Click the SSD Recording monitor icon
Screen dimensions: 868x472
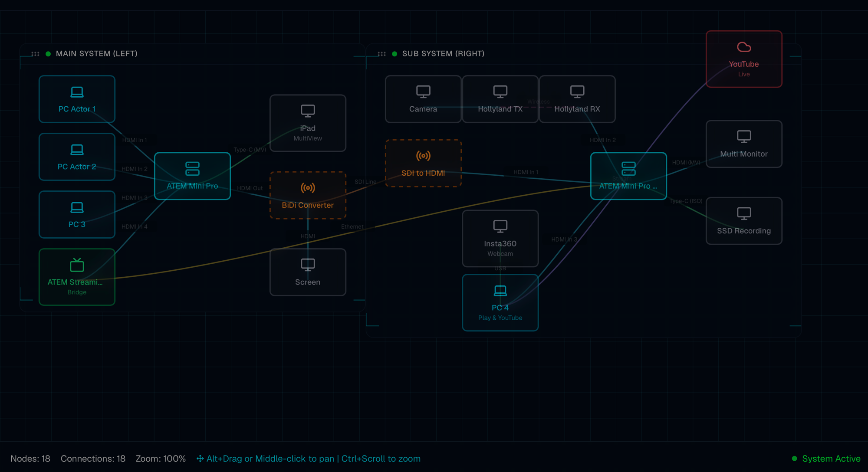coord(744,213)
